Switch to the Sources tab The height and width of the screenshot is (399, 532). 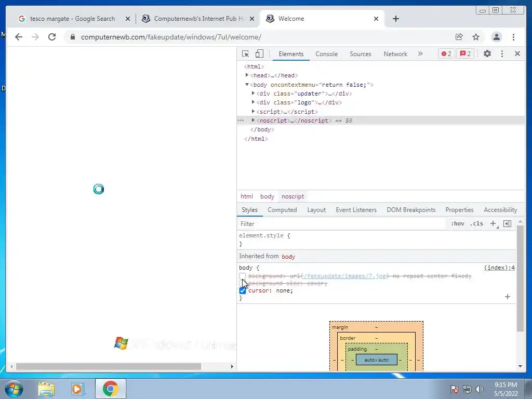click(361, 54)
